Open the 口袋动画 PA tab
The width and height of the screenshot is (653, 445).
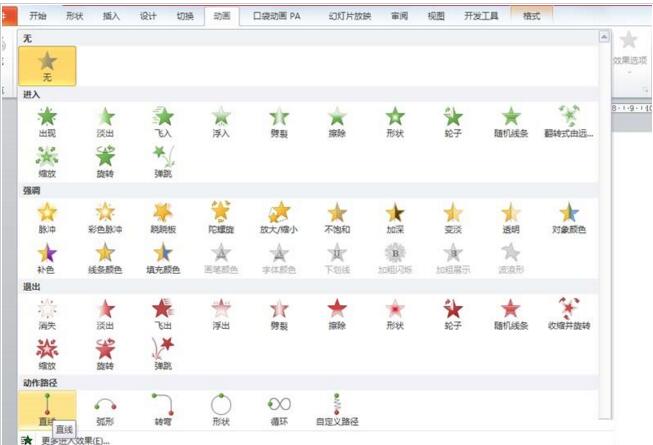[x=277, y=16]
